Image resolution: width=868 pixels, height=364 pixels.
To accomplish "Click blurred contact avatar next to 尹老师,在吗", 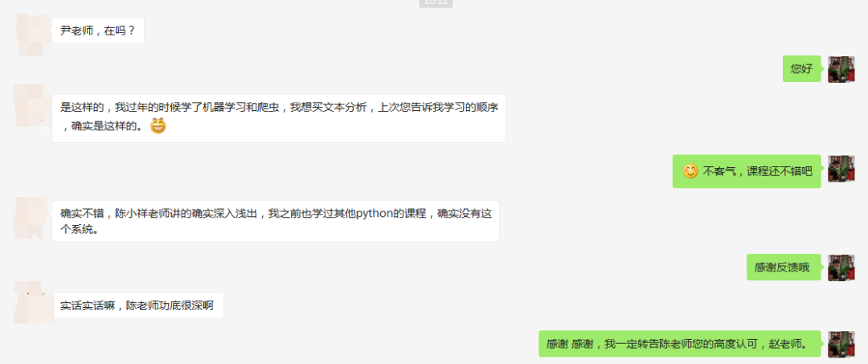I will pyautogui.click(x=33, y=35).
